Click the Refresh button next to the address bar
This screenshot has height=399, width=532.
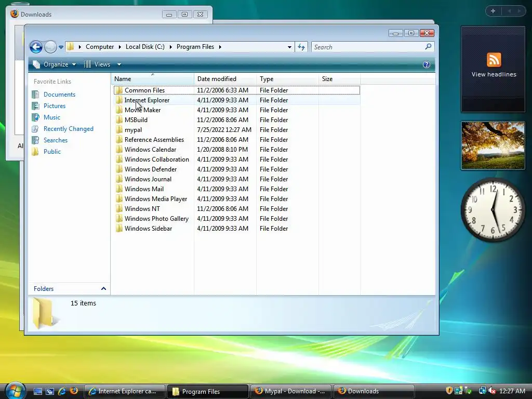click(x=301, y=47)
